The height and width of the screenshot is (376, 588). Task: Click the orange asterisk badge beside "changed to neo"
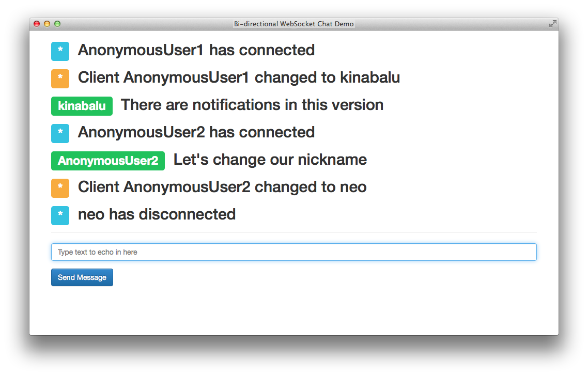(60, 188)
